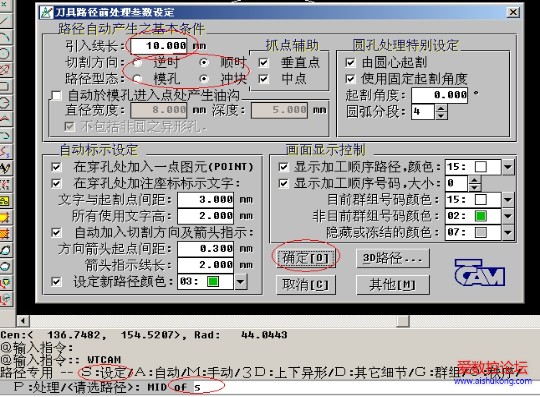This screenshot has width=540, height=397.
Task: Click green swatch for 非目前群组号码颜色
Action: (481, 216)
